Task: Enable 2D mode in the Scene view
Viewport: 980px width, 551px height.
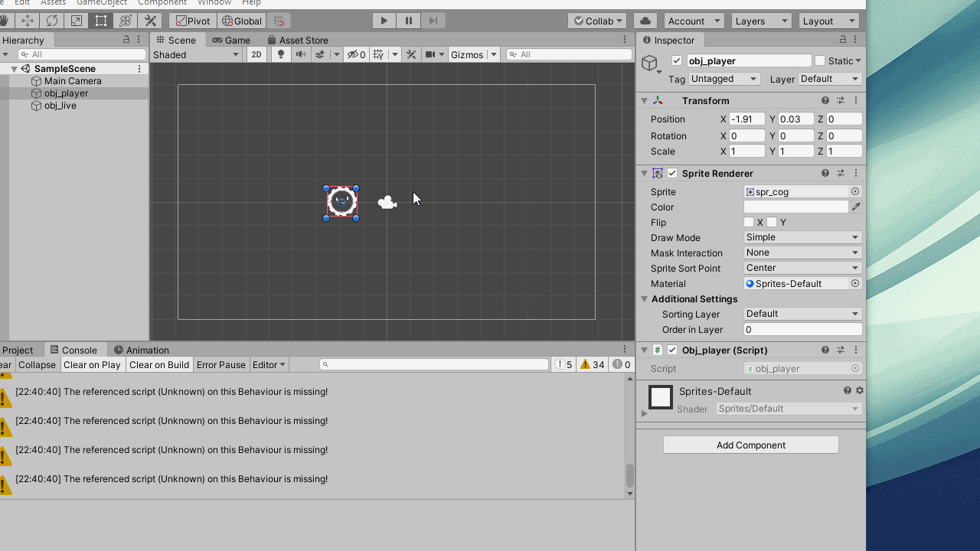Action: pyautogui.click(x=256, y=54)
